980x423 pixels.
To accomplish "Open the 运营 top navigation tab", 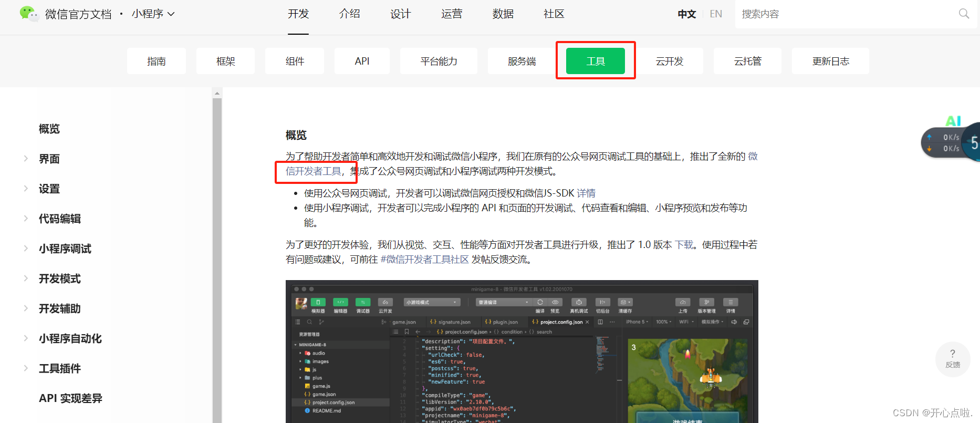I will click(x=452, y=14).
